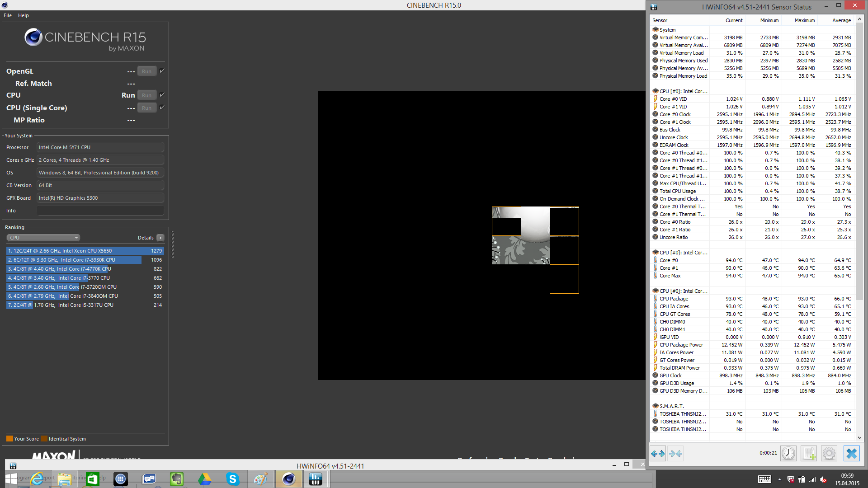The image size is (868, 488).
Task: Open Skype from the taskbar
Action: [232, 479]
